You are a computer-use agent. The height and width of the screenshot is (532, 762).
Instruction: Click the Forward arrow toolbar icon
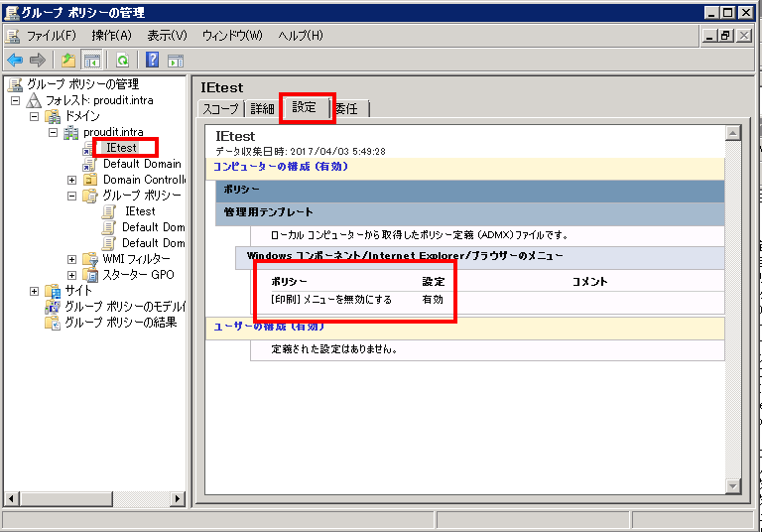click(x=37, y=60)
